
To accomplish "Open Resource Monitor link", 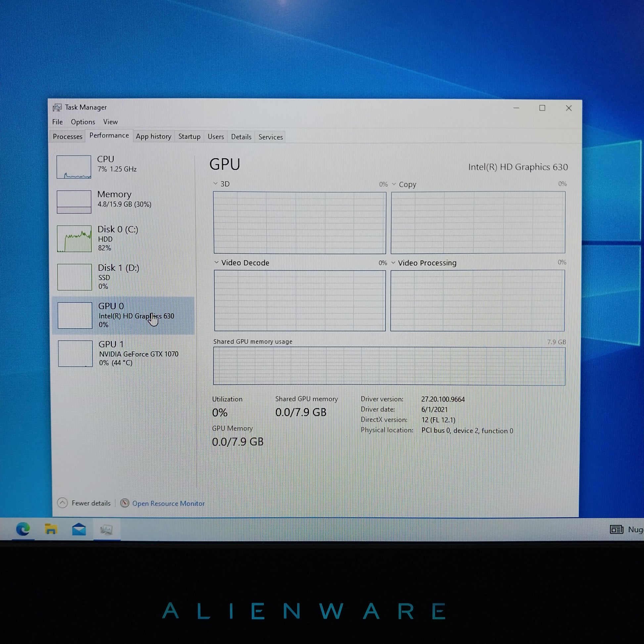I will (x=168, y=503).
